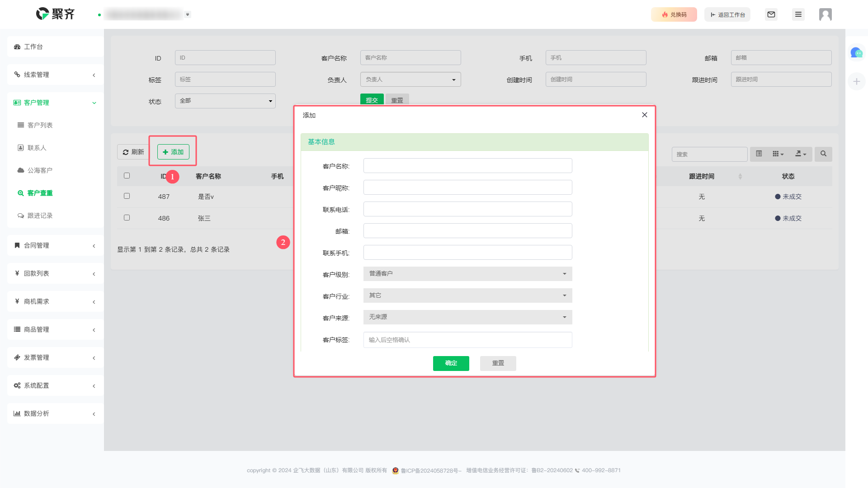Screen dimensions: 868x488
Task: Toggle the card view icon in table toolbar
Action: [x=759, y=154]
